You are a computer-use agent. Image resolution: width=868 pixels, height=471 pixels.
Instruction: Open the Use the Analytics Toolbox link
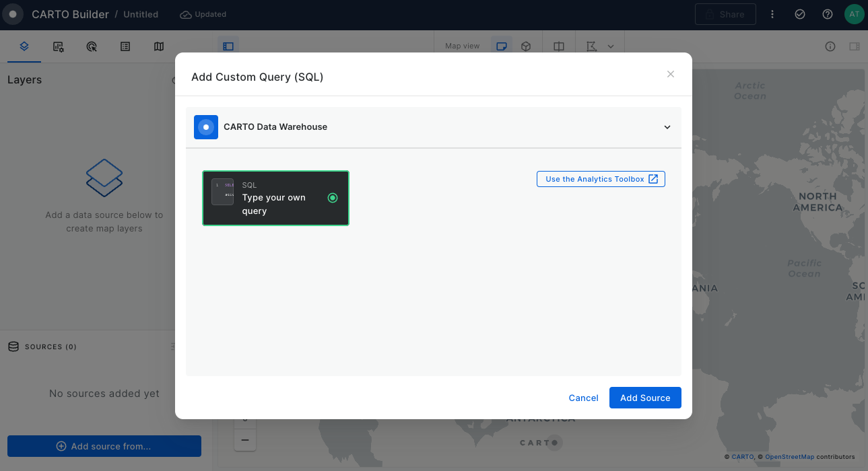pyautogui.click(x=601, y=179)
